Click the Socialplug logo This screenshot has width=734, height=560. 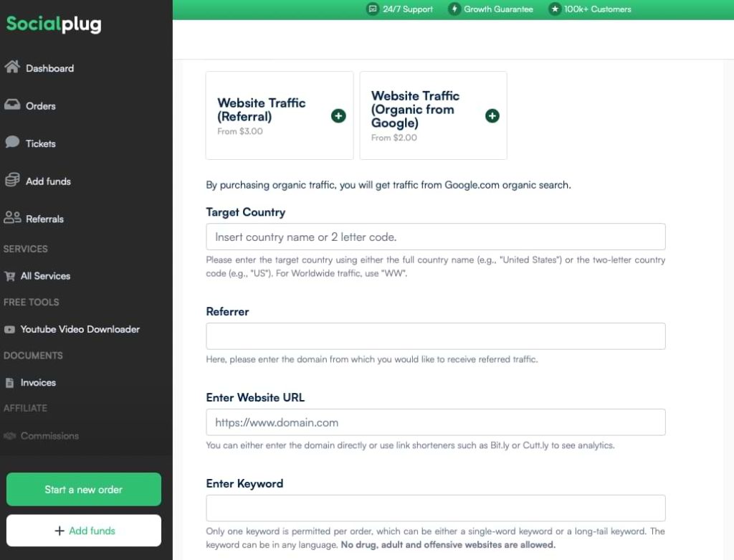pos(54,24)
